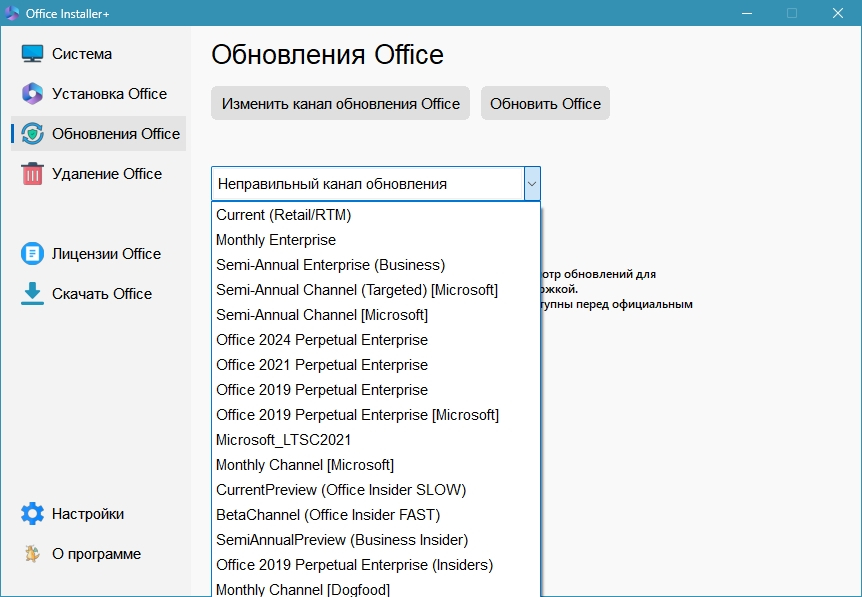Choose Semi-Annual Enterprise (Business) channel
This screenshot has width=862, height=597.
[331, 265]
